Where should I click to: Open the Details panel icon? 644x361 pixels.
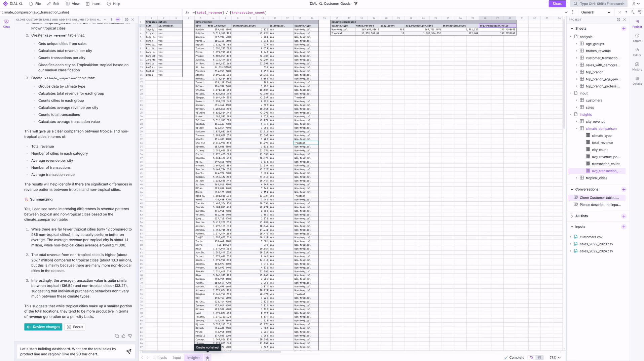click(637, 80)
